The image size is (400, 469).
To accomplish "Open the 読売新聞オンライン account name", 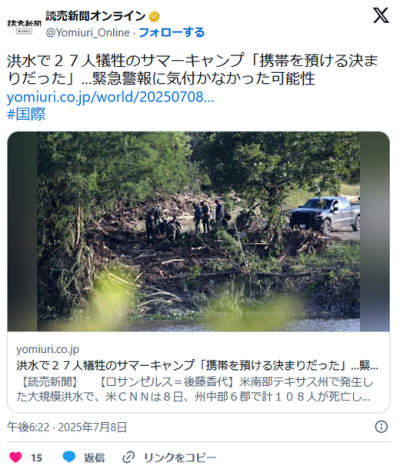I will 95,16.
